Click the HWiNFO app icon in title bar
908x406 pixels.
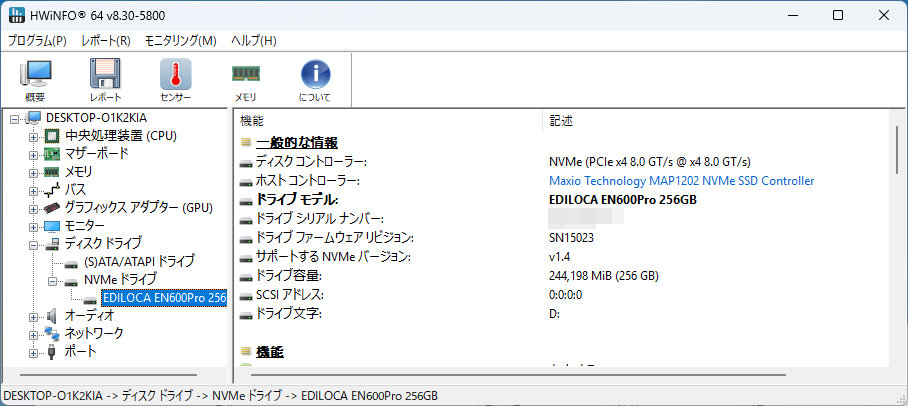click(x=16, y=15)
